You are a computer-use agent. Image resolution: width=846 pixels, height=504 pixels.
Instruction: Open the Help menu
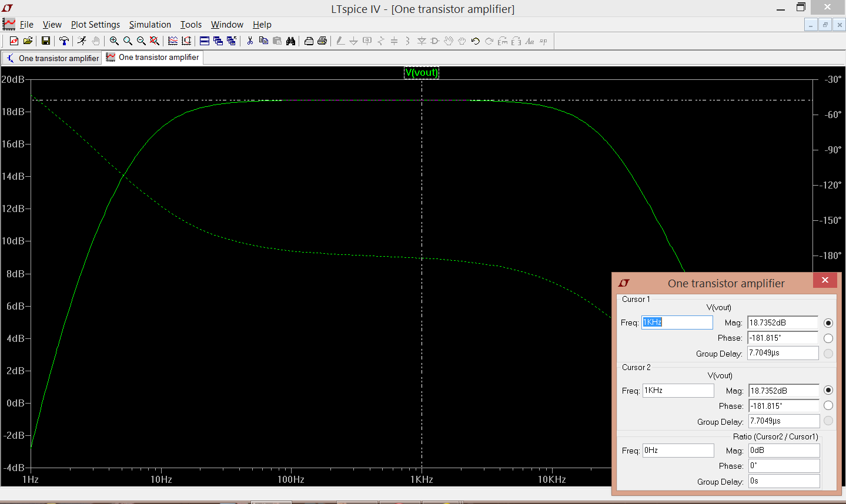[262, 25]
